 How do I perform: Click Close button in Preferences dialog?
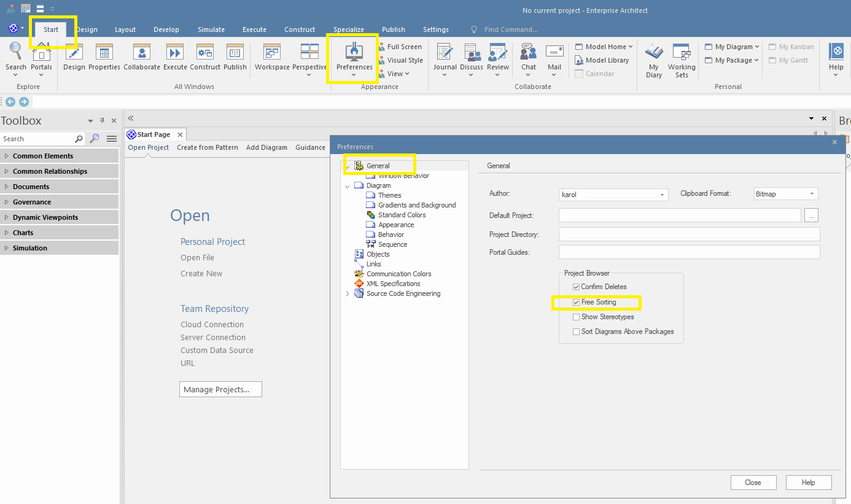pos(753,483)
